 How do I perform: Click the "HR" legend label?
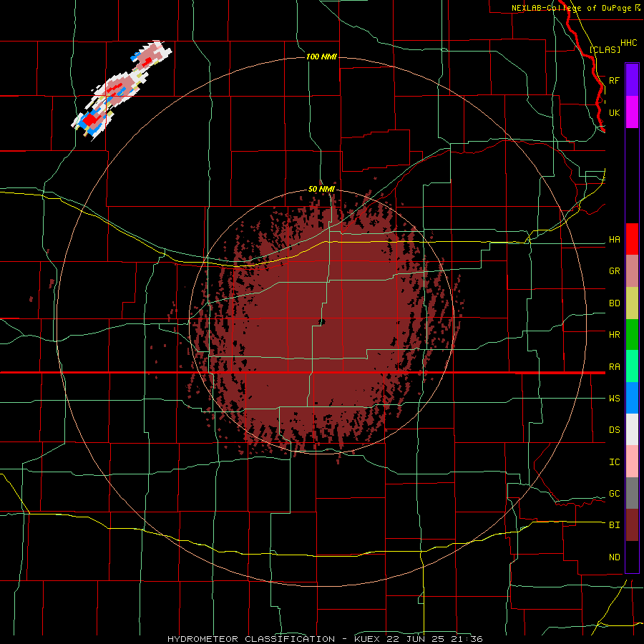click(615, 335)
